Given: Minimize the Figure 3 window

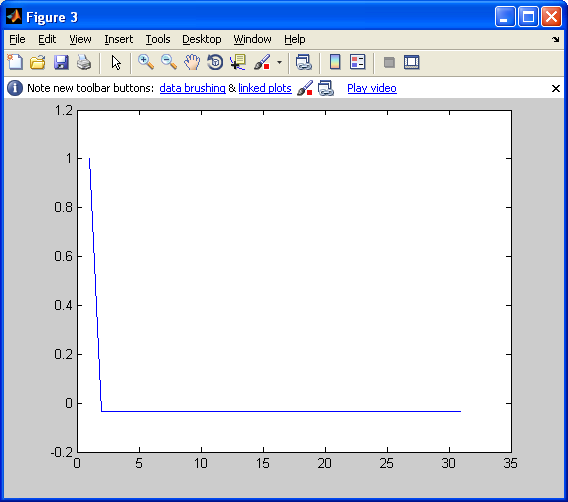Looking at the screenshot, I should [x=505, y=17].
